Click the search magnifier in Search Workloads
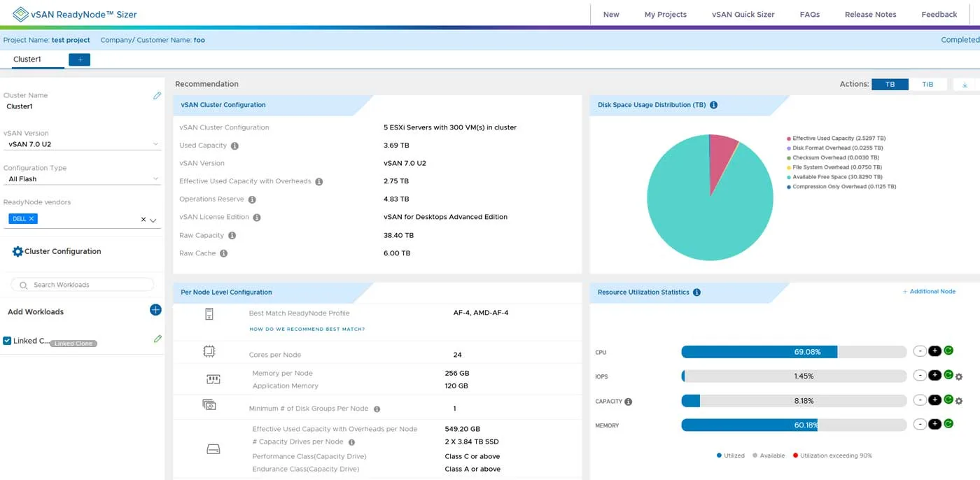980x480 pixels. pos(24,285)
